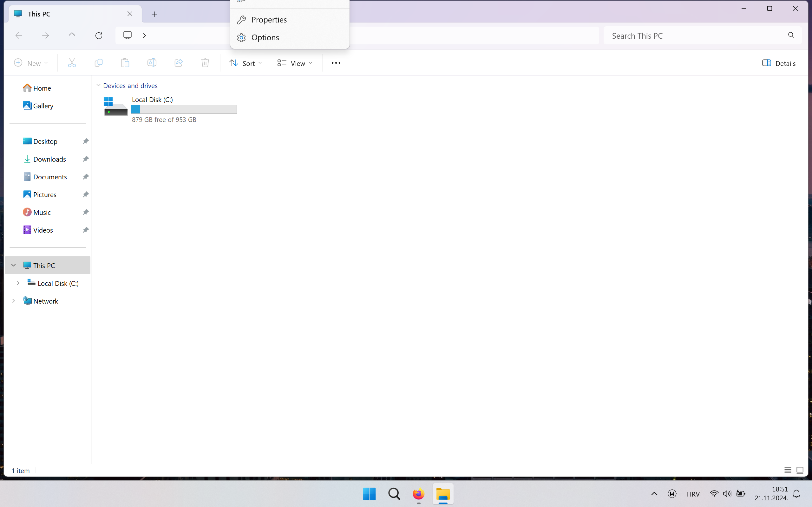
Task: Open the Sort dropdown
Action: click(x=246, y=63)
